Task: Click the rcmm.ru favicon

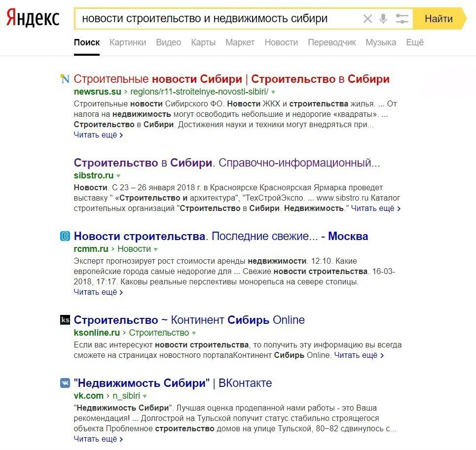Action: (x=65, y=236)
